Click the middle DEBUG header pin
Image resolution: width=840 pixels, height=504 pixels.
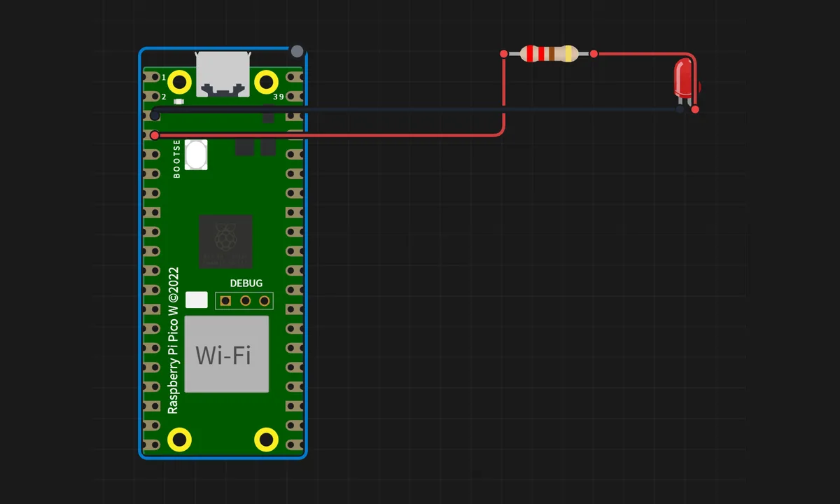(245, 301)
